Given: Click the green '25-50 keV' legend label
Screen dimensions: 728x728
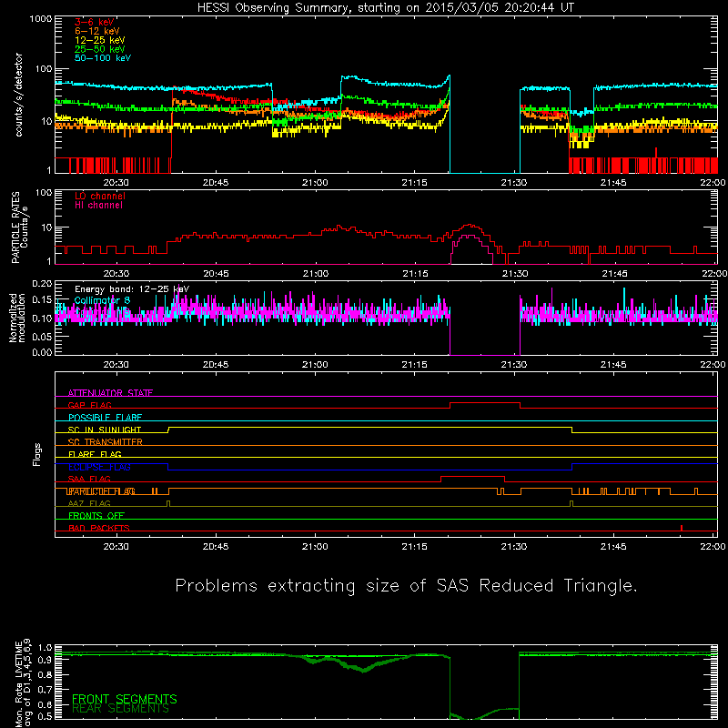Looking at the screenshot, I should (x=100, y=49).
